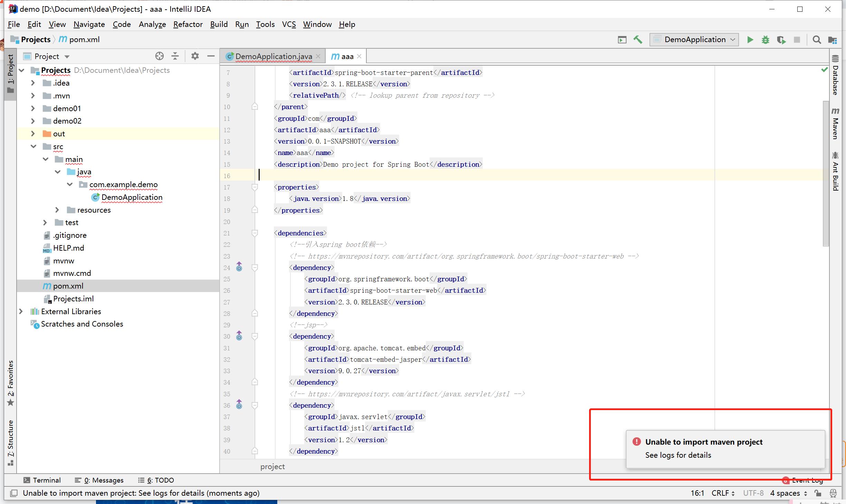
Task: Toggle the tool window bars corner icon
Action: tap(14, 493)
